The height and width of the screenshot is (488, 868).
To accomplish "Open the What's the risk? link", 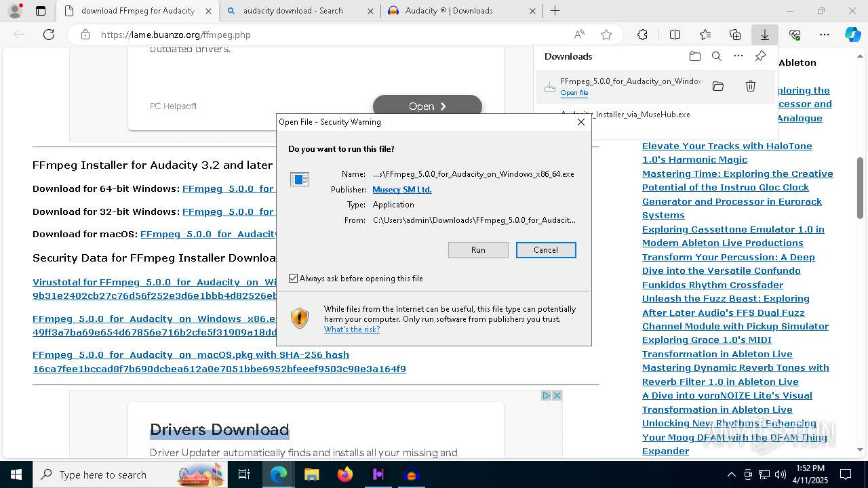I will coord(351,329).
